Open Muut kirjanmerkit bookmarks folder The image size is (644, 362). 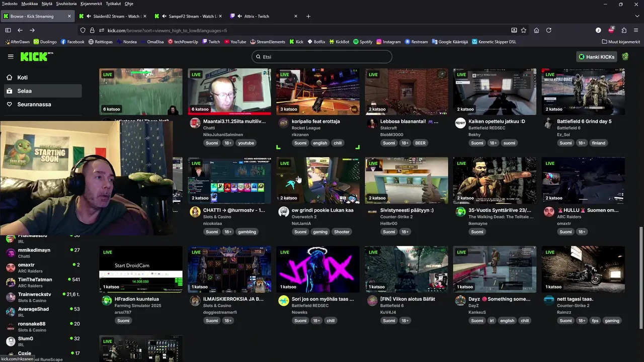pyautogui.click(x=621, y=42)
